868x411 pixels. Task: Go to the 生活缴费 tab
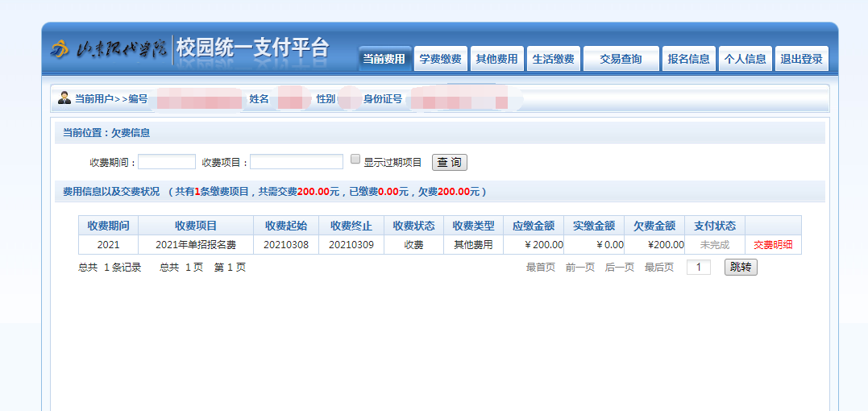tap(553, 59)
